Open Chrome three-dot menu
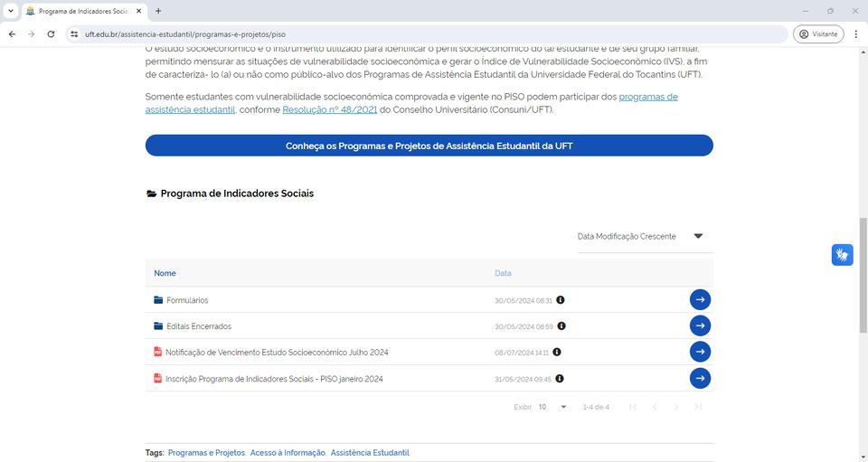 (x=856, y=34)
